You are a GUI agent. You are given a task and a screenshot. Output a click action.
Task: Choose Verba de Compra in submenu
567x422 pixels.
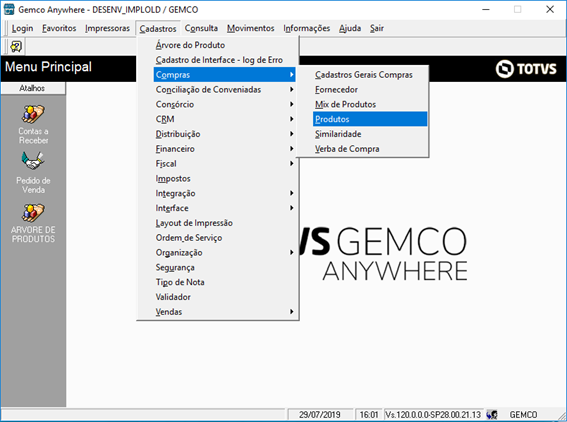coord(370,149)
